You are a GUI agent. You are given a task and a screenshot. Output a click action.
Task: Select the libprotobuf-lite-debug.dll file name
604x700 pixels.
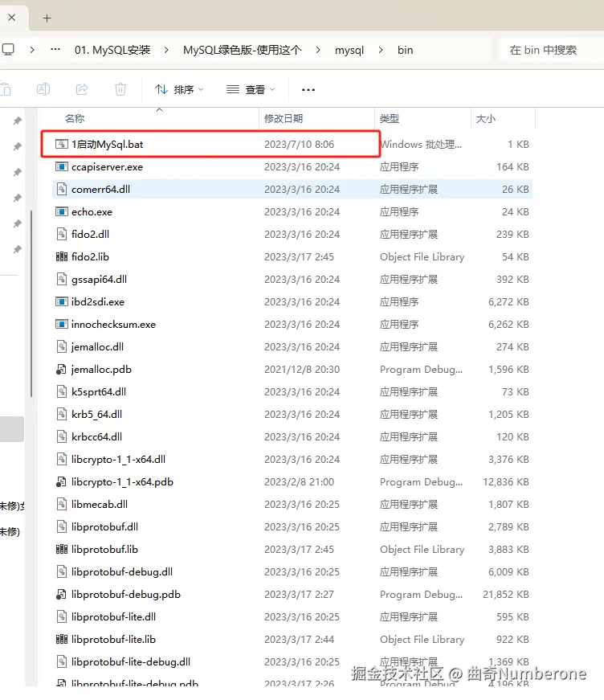131,661
